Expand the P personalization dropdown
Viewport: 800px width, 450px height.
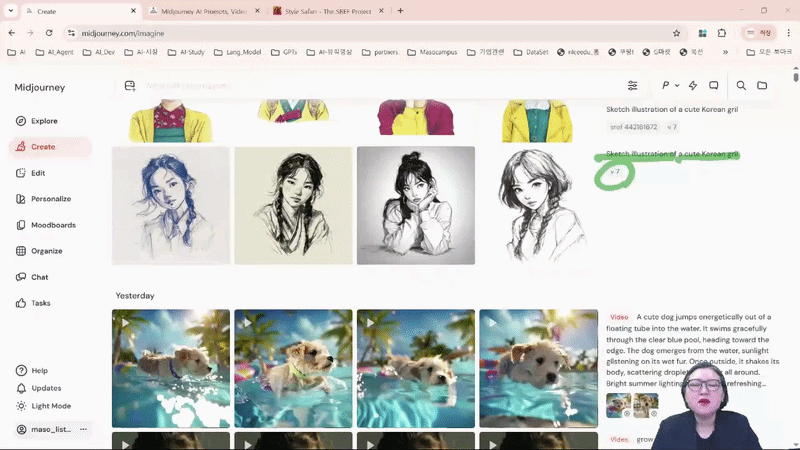[670, 86]
